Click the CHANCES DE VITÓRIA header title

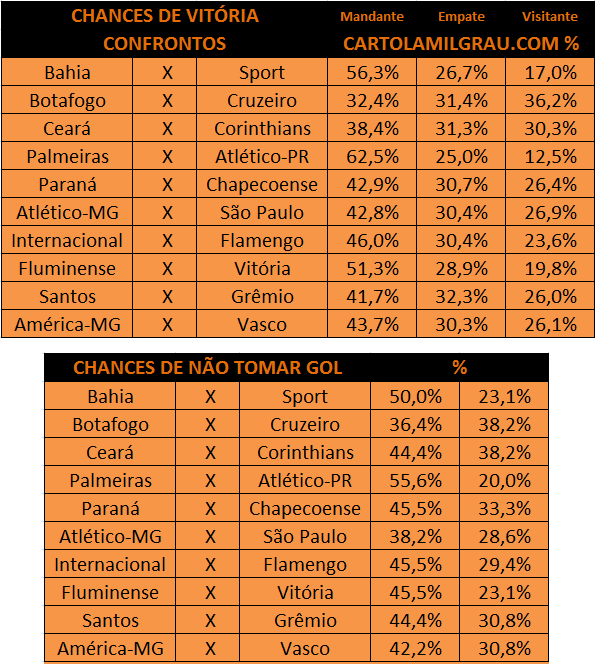pos(165,16)
